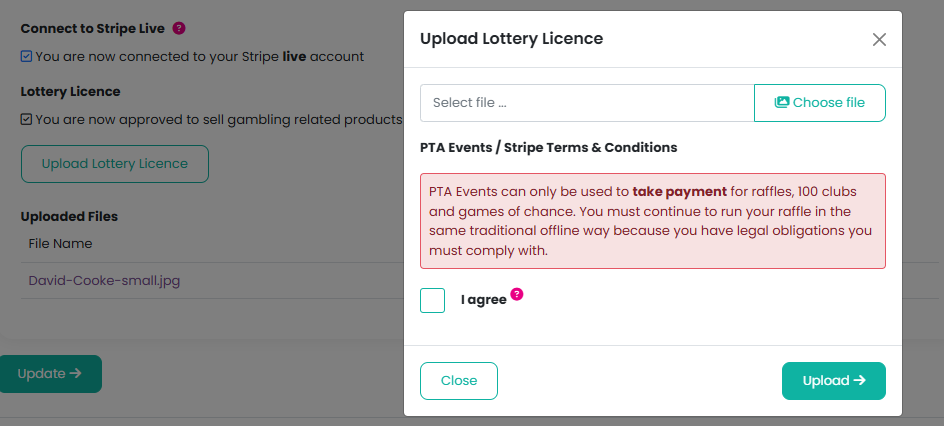Tick the I agree checkbox
Image resolution: width=944 pixels, height=426 pixels.
click(x=433, y=300)
